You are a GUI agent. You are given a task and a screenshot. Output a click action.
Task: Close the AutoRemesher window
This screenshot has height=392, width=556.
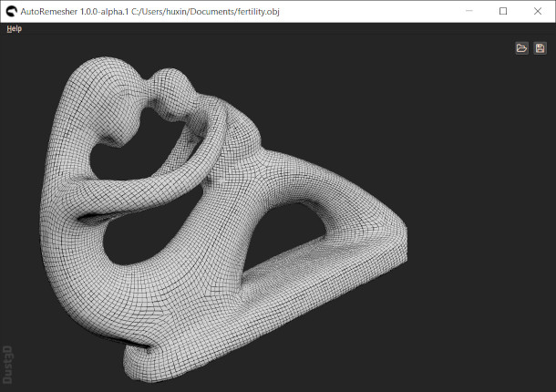pos(538,11)
